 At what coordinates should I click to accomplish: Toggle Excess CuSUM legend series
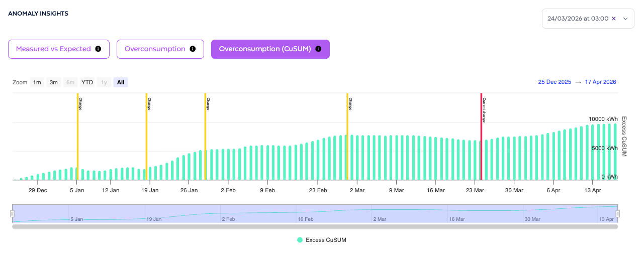coord(322,240)
